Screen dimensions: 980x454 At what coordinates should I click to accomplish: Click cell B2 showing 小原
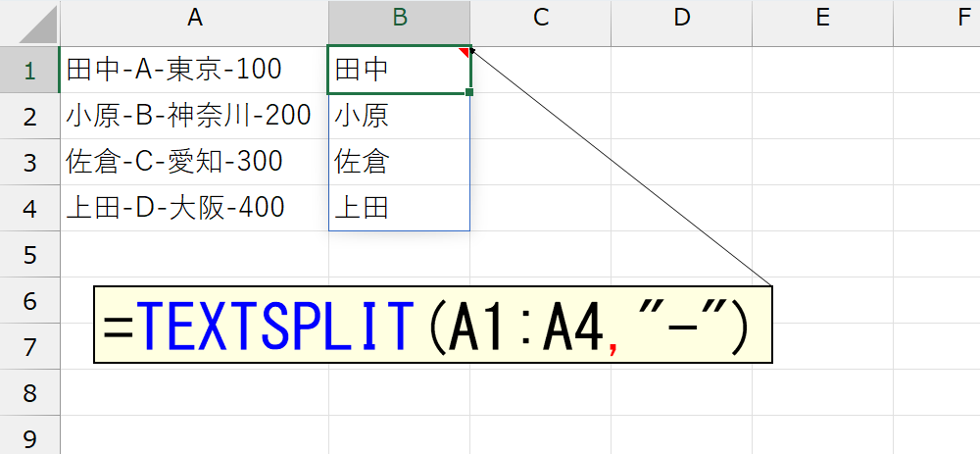tap(400, 116)
